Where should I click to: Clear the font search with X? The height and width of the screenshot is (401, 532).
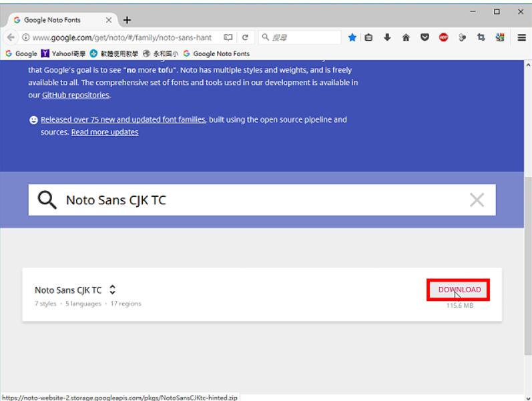tap(477, 199)
